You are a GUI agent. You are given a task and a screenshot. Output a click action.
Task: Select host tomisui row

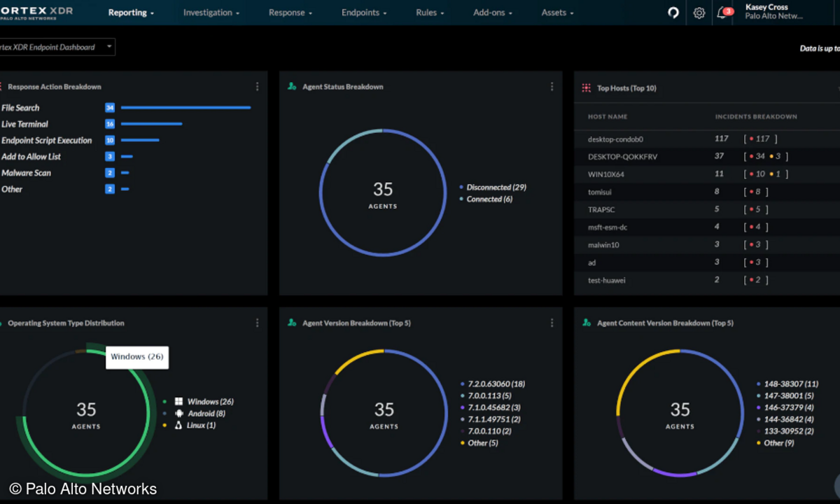click(707, 192)
